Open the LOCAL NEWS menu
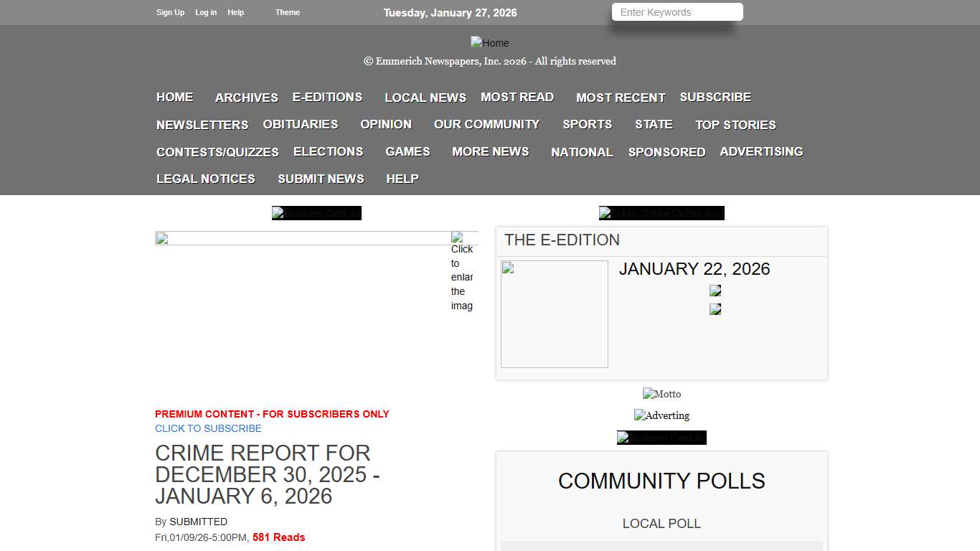 (x=425, y=97)
